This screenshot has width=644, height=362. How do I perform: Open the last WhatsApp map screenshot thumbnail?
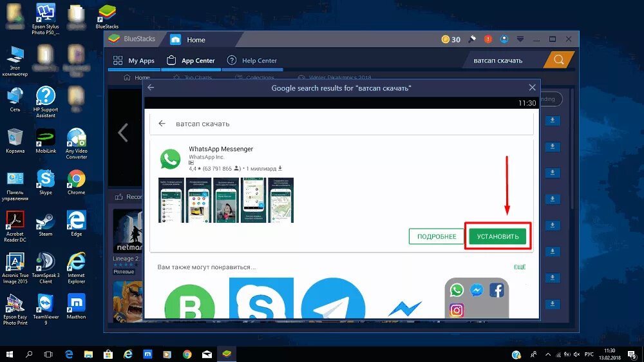(281, 200)
